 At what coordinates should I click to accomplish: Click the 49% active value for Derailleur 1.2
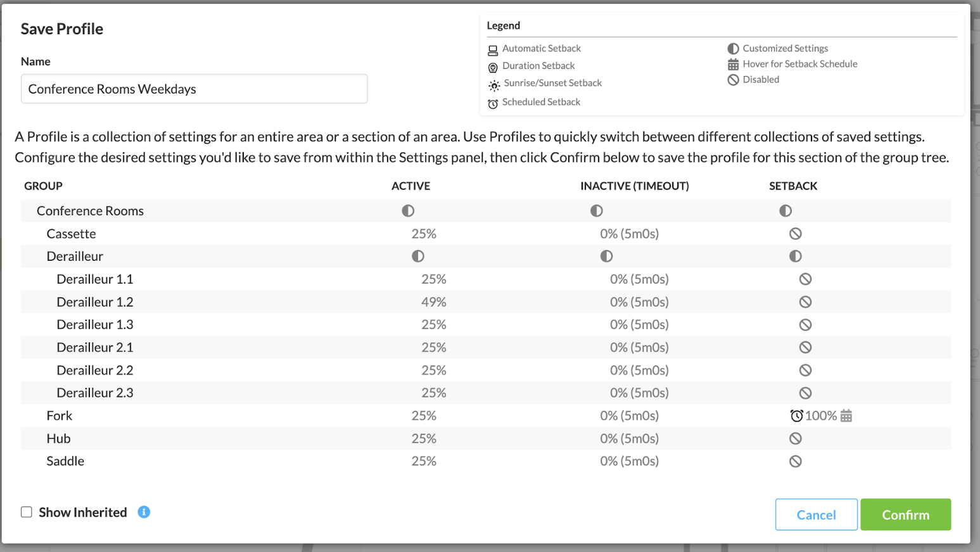pyautogui.click(x=434, y=302)
